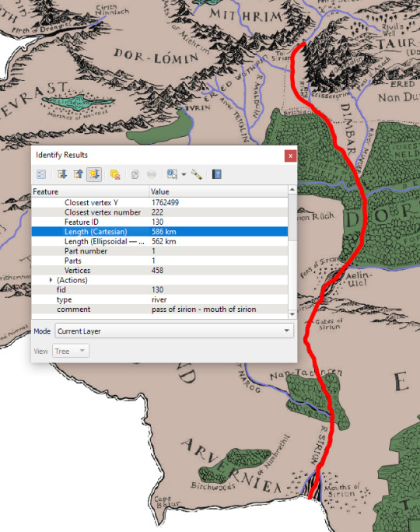Open the Help icon in Identify Results
This screenshot has height=532, width=420.
(217, 174)
